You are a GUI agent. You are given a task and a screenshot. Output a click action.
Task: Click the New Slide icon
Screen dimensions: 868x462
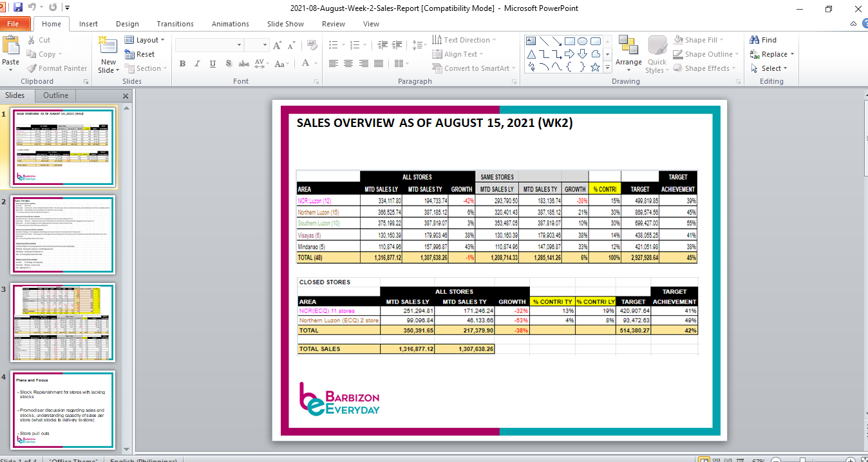pyautogui.click(x=108, y=45)
